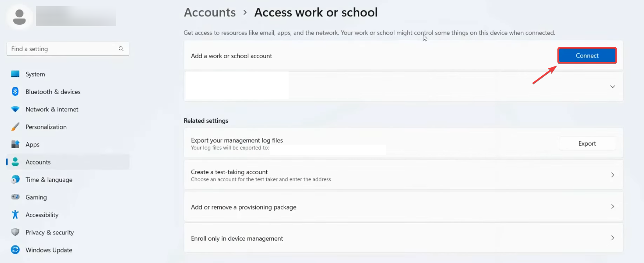The width and height of the screenshot is (644, 263).
Task: Expand Enroll only in device management
Action: (403, 238)
